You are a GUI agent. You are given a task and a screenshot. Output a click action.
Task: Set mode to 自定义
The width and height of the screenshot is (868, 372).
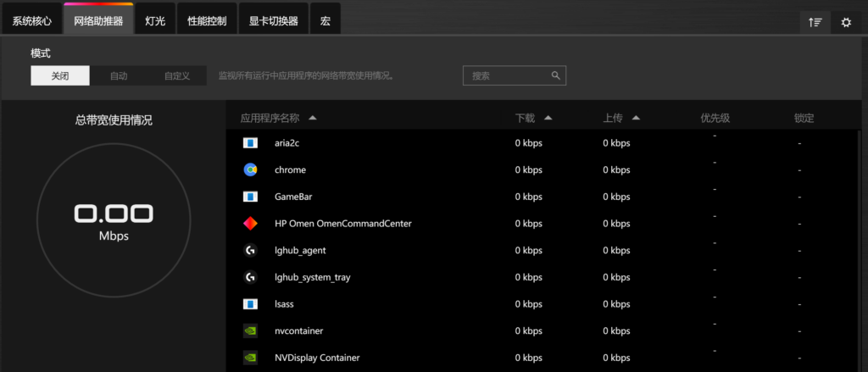click(x=177, y=75)
